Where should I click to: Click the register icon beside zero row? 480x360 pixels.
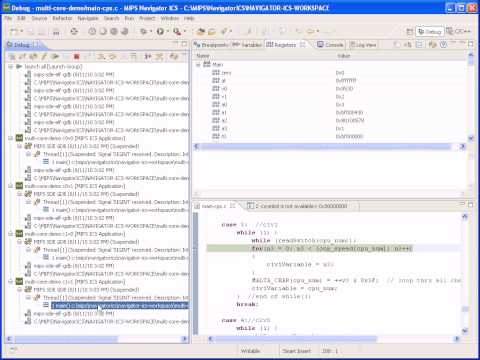[x=216, y=72]
